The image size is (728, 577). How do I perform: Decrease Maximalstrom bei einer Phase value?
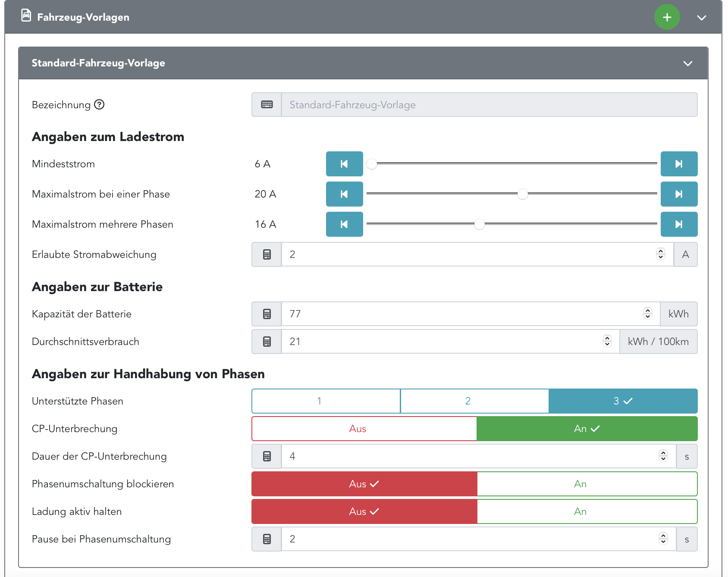coord(344,194)
